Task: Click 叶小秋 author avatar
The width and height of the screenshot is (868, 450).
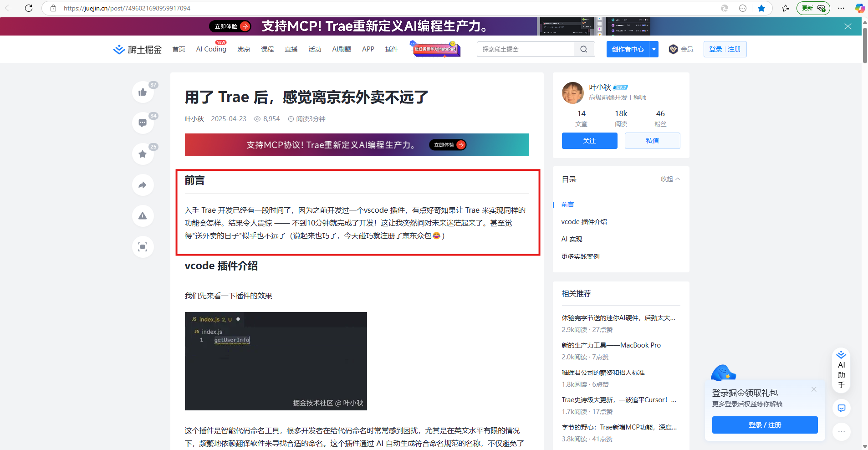Action: click(x=572, y=93)
